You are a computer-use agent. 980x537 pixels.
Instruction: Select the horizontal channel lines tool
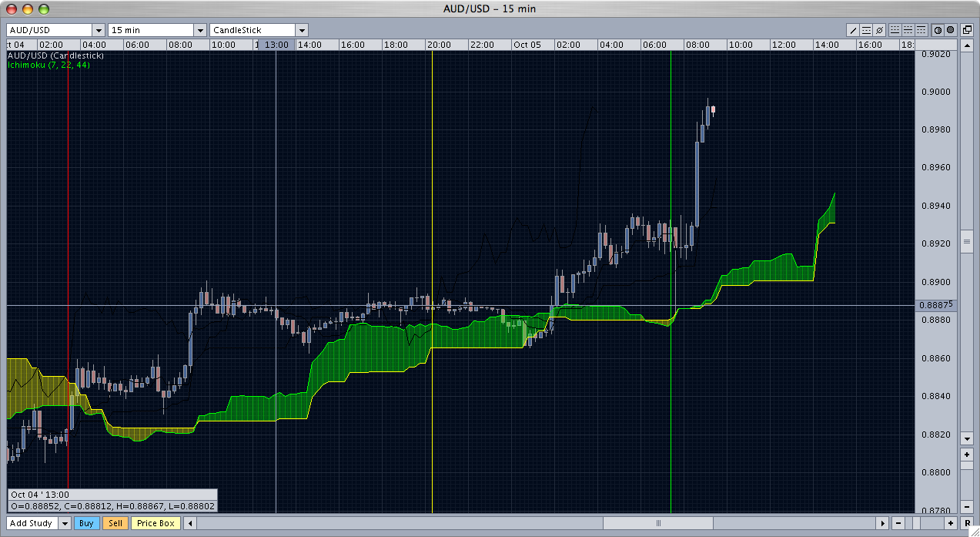coord(866,30)
